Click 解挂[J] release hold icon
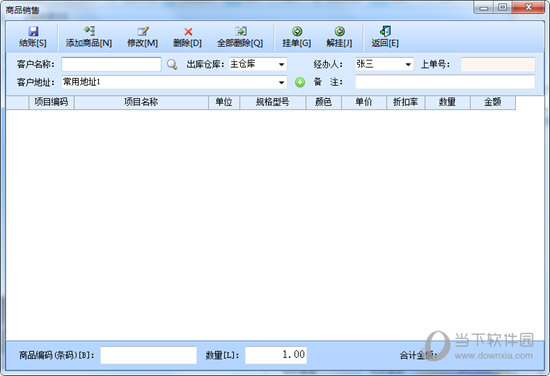The width and height of the screenshot is (550, 376). tap(339, 31)
